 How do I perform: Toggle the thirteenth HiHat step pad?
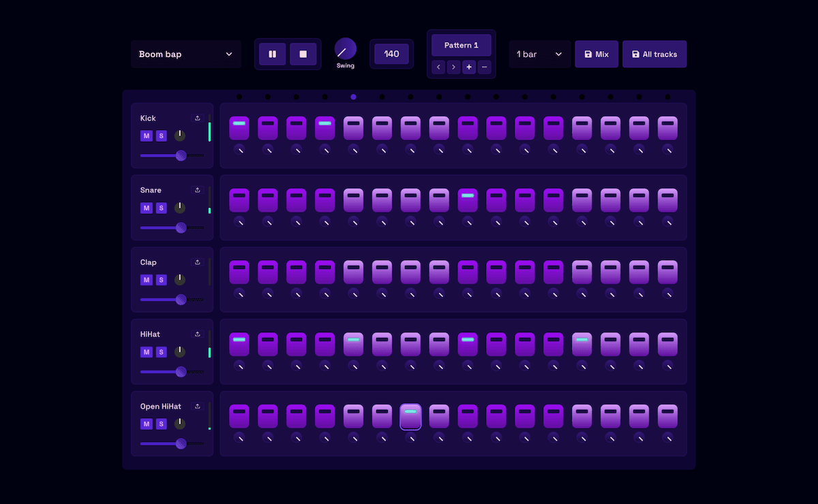(582, 345)
